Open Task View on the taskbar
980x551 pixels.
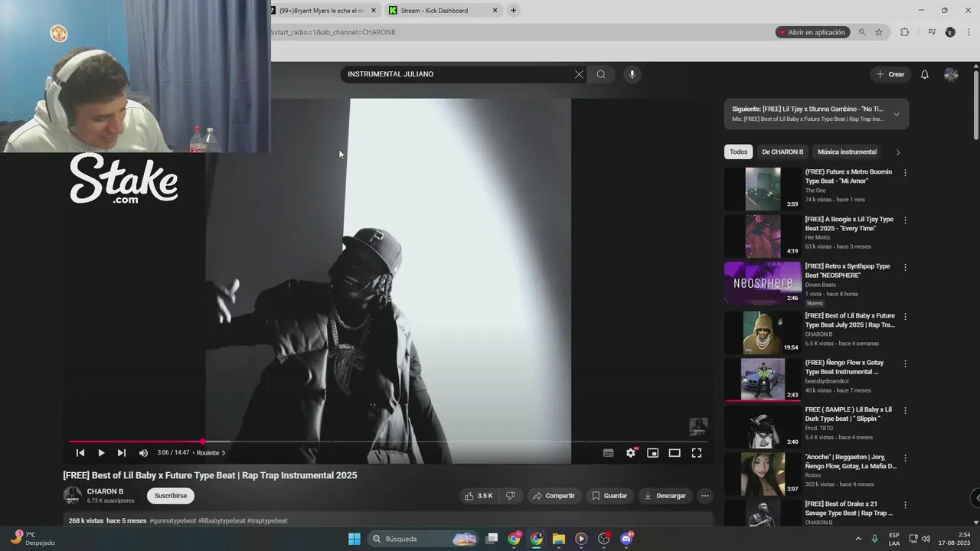coord(492,539)
